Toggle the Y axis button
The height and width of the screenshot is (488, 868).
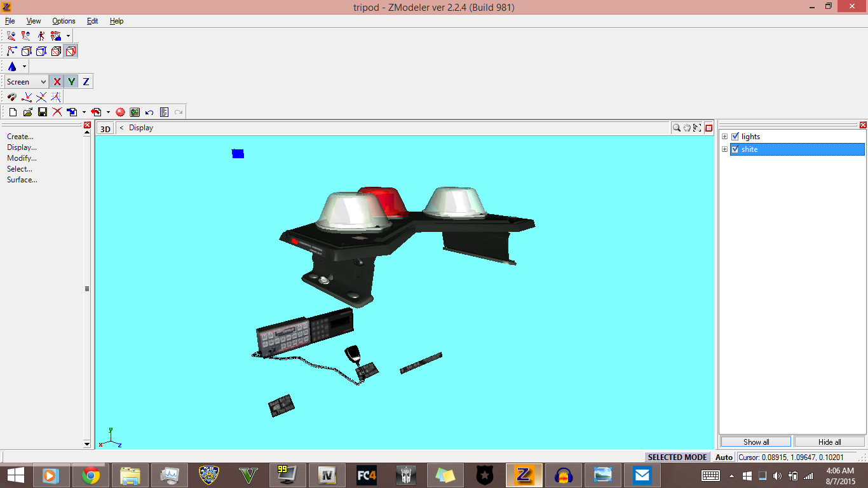[x=71, y=82]
